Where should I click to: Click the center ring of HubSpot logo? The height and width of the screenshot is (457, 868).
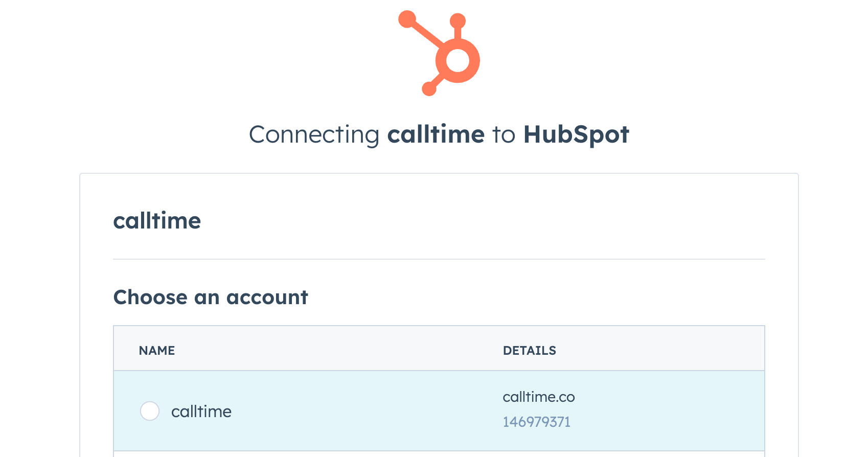coord(458,61)
